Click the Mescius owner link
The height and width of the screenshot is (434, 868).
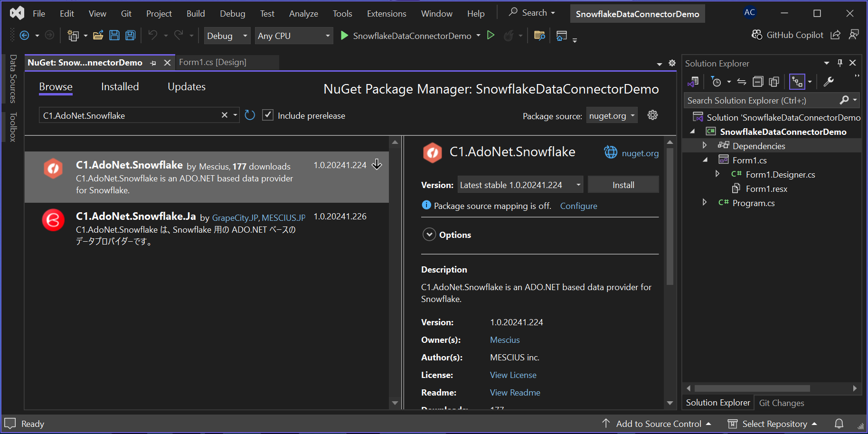(x=505, y=340)
